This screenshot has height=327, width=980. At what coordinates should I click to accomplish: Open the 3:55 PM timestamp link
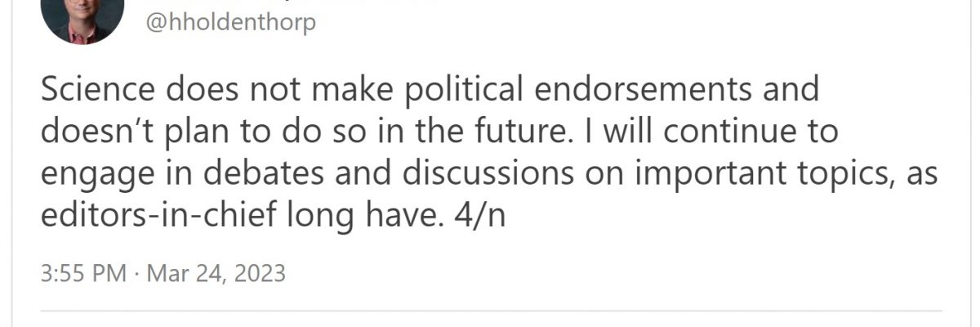84,272
